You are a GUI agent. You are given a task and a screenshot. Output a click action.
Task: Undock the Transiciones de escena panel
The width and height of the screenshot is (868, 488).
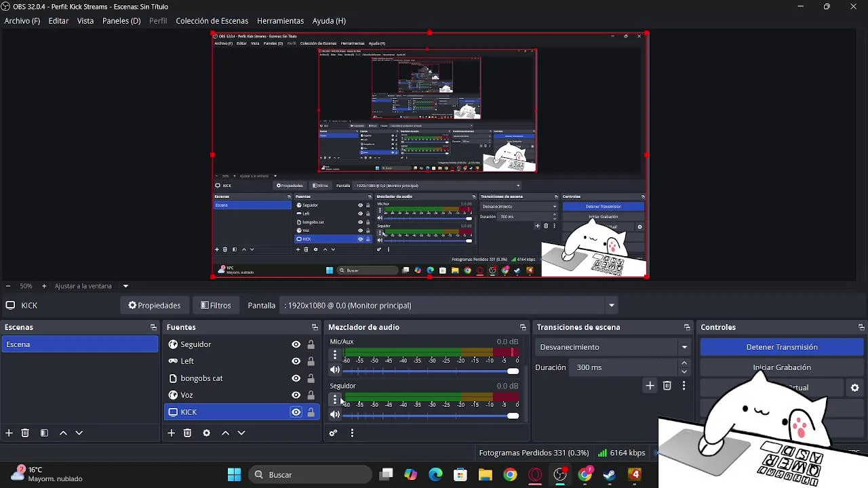click(687, 327)
